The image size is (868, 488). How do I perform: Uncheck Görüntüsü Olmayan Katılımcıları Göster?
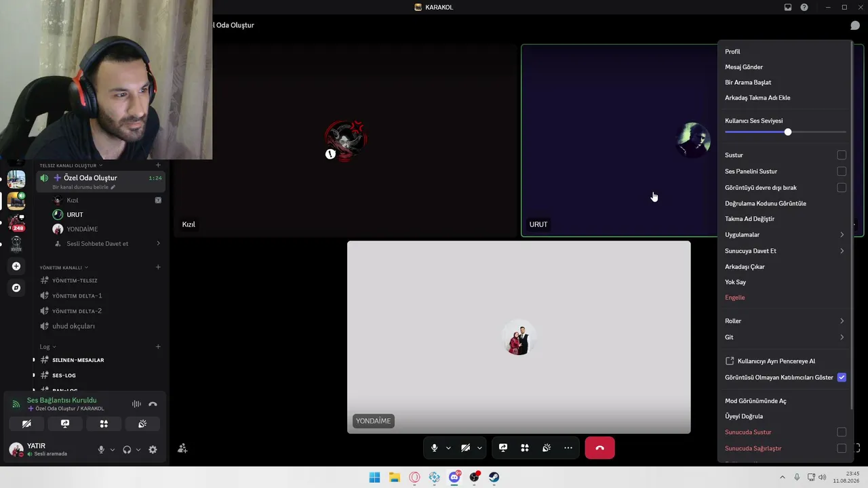(x=842, y=378)
